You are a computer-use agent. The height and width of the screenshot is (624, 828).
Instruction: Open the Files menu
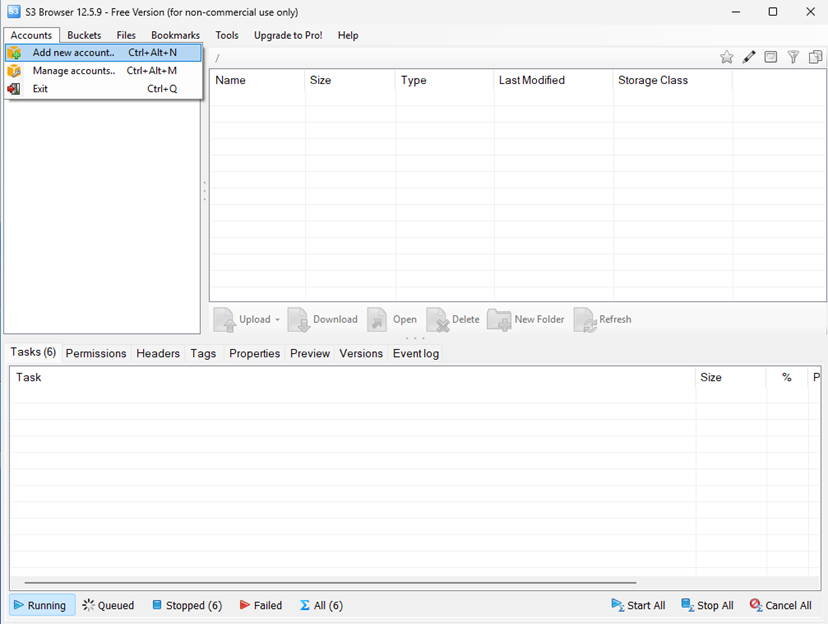click(126, 35)
